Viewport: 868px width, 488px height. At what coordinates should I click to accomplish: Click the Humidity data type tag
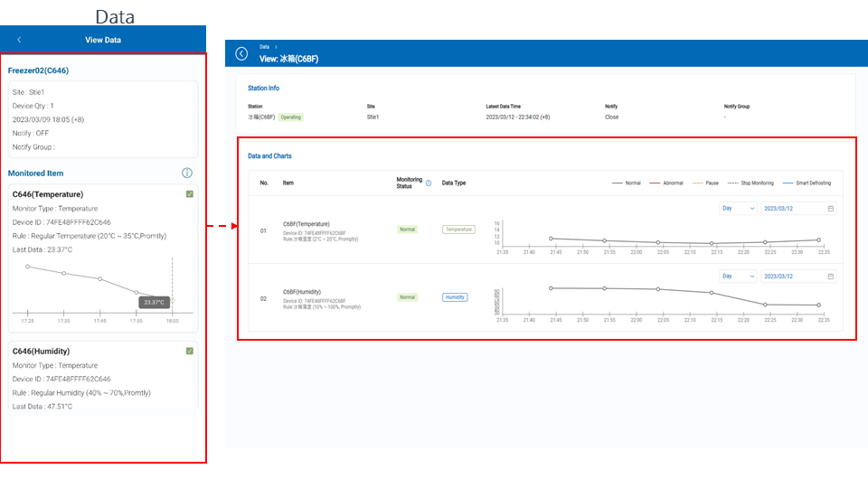455,297
